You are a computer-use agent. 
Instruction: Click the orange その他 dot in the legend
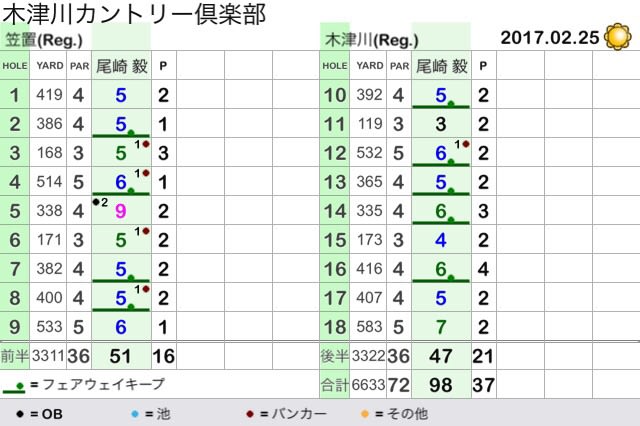click(365, 414)
